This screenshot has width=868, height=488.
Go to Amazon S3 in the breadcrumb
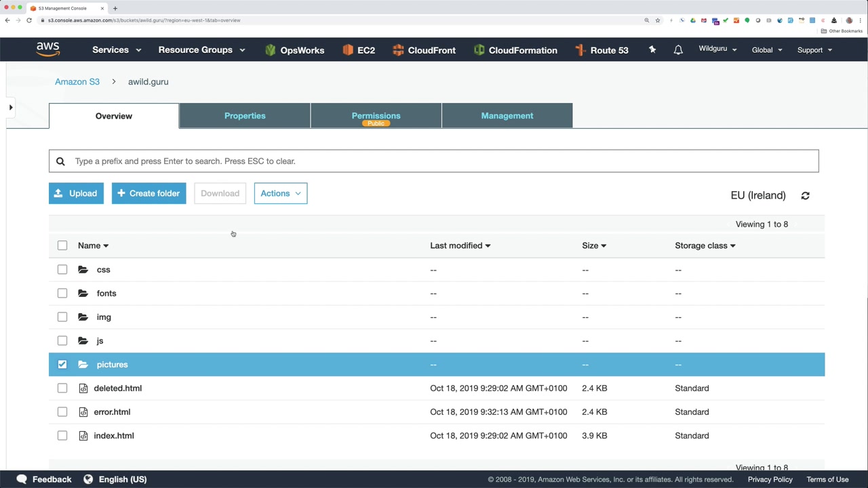[77, 81]
